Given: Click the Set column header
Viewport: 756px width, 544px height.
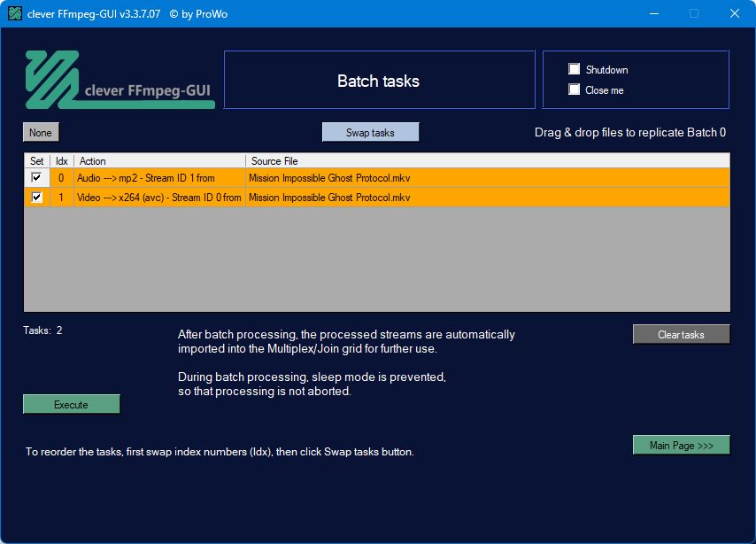Looking at the screenshot, I should [37, 160].
